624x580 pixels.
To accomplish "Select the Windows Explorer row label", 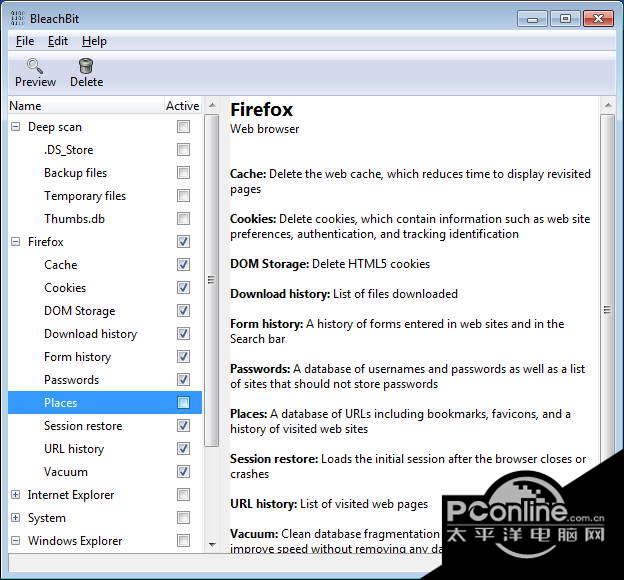I will pos(75,541).
